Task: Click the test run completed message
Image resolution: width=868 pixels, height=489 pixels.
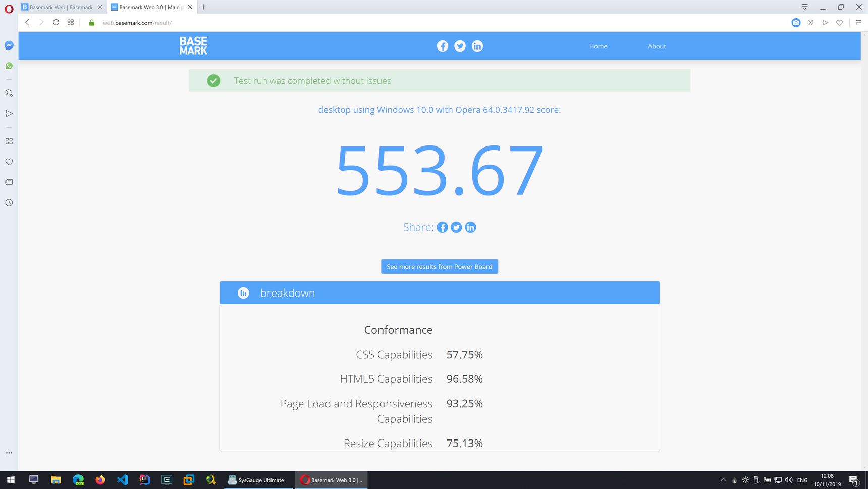Action: (x=312, y=81)
